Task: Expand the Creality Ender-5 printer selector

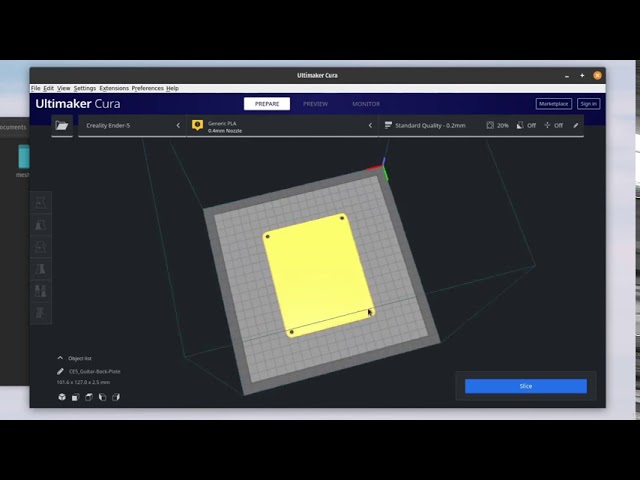Action: click(x=132, y=125)
